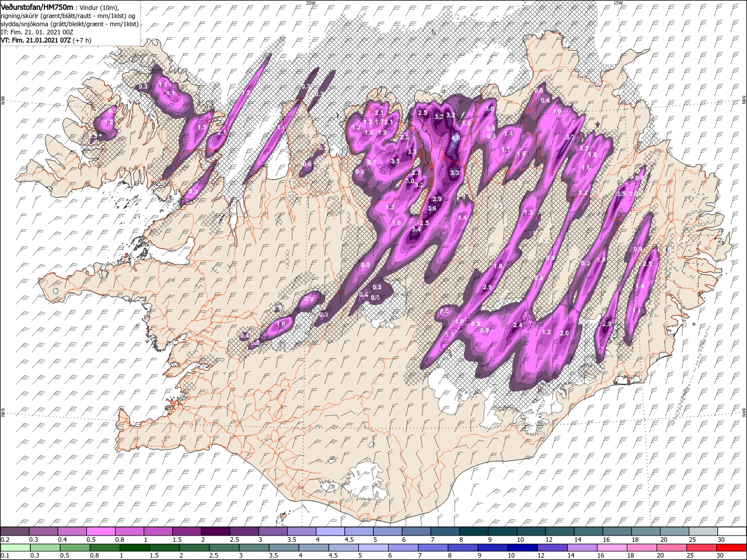Click the Veðurstofan/HM750m title text
This screenshot has width=747, height=560.
coord(37,6)
